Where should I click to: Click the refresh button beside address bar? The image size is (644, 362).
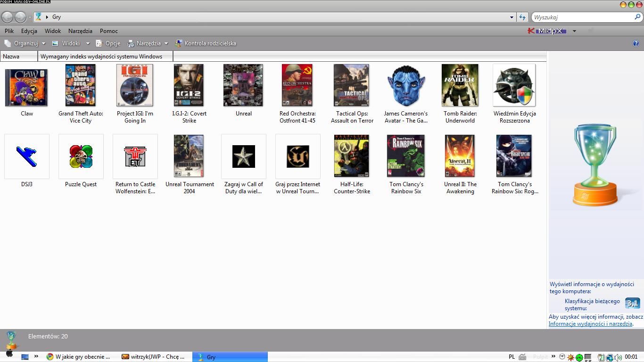[x=522, y=17]
